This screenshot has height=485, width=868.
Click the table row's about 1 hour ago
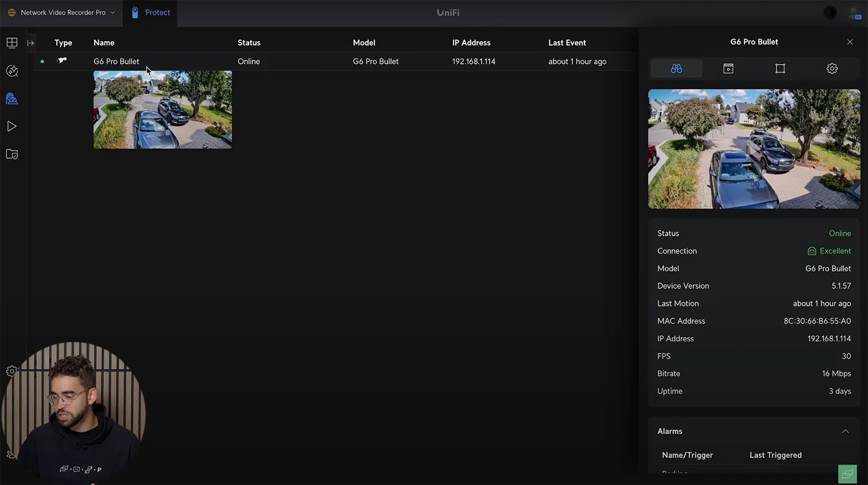[x=578, y=61]
